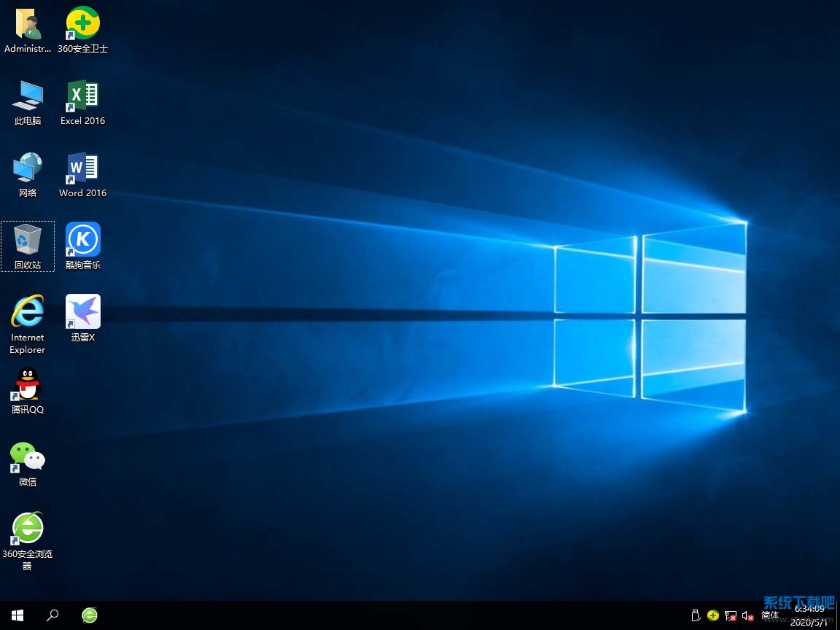Click the 网络 (Network) desktop icon
The image size is (840, 630).
(28, 168)
